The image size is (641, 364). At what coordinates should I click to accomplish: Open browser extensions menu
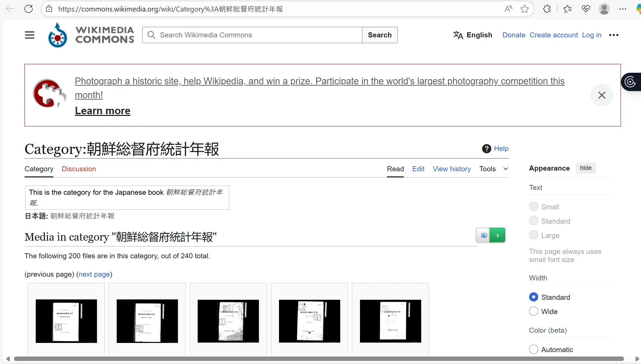click(547, 9)
